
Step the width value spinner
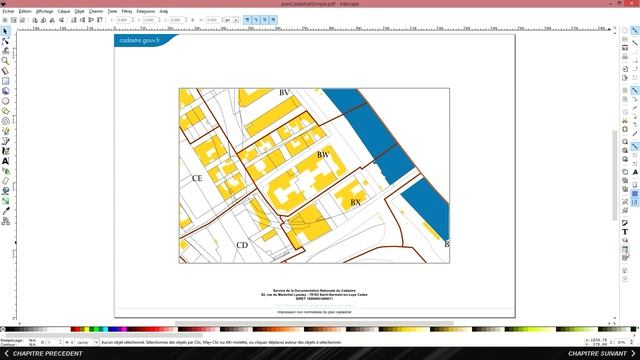pyautogui.click(x=186, y=20)
